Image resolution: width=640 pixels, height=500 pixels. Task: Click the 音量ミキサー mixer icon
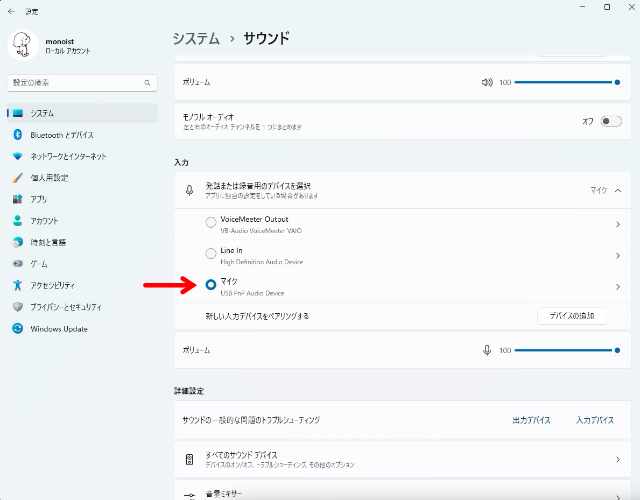[x=189, y=496]
